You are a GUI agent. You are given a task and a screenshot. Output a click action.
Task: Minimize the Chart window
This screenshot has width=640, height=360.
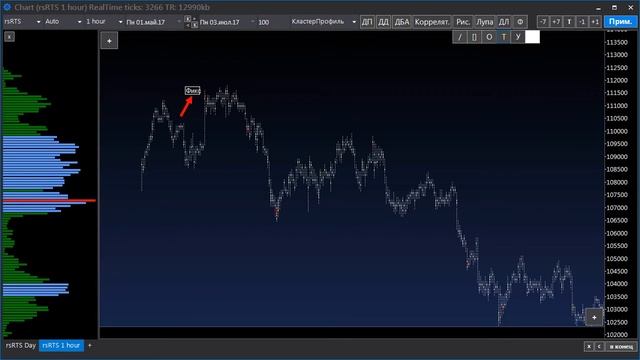[x=598, y=7]
